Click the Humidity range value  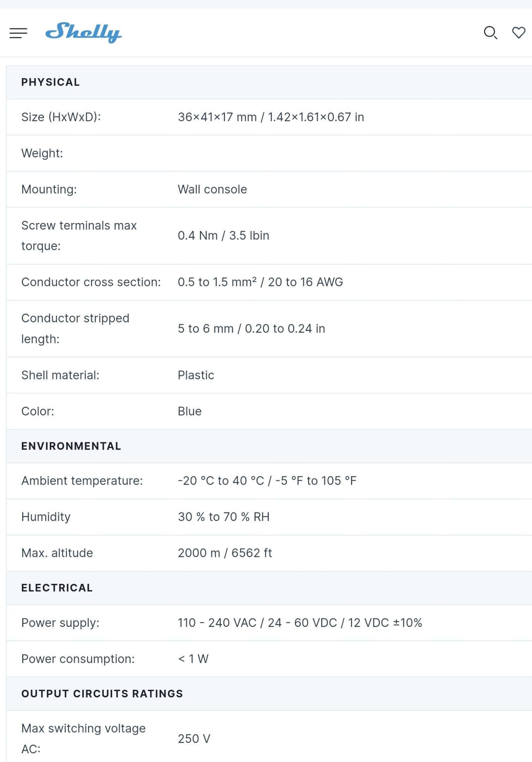pyautogui.click(x=224, y=517)
